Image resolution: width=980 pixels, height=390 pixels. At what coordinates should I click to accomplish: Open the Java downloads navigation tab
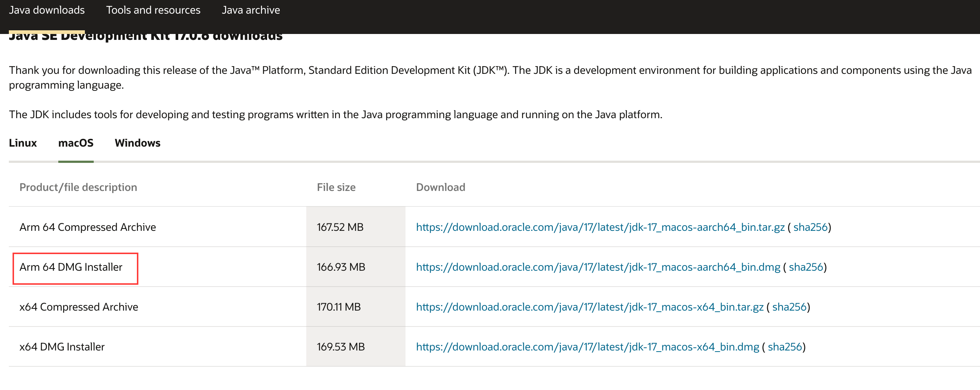coord(47,10)
